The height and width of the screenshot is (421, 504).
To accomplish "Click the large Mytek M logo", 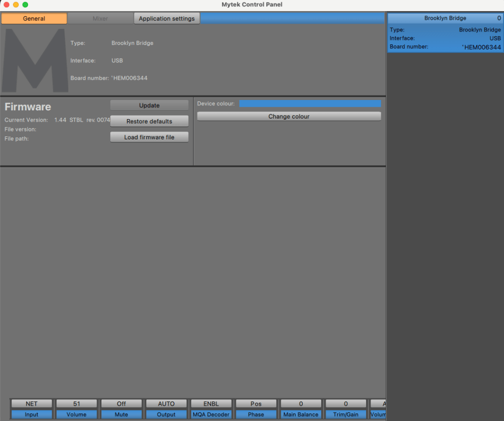I will (x=34, y=60).
